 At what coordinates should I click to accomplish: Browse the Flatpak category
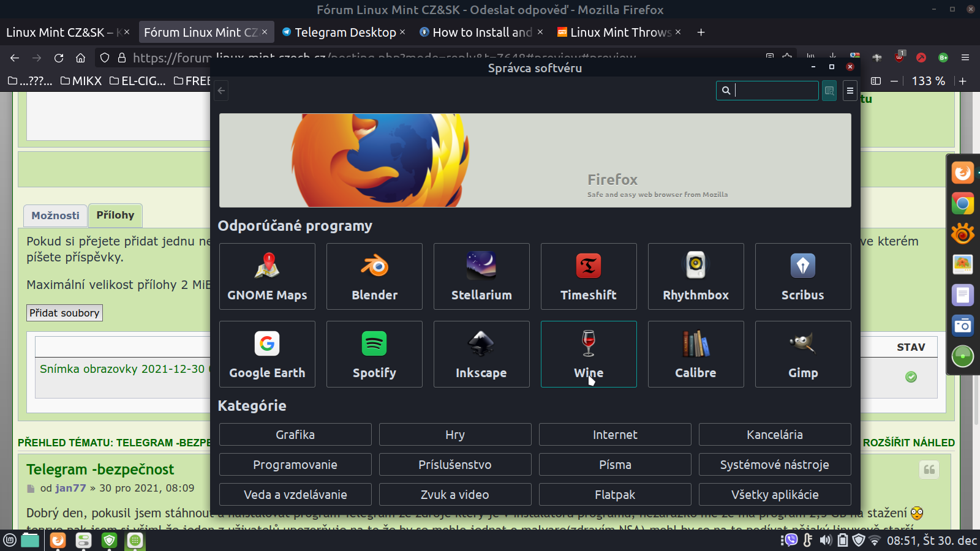tap(615, 495)
